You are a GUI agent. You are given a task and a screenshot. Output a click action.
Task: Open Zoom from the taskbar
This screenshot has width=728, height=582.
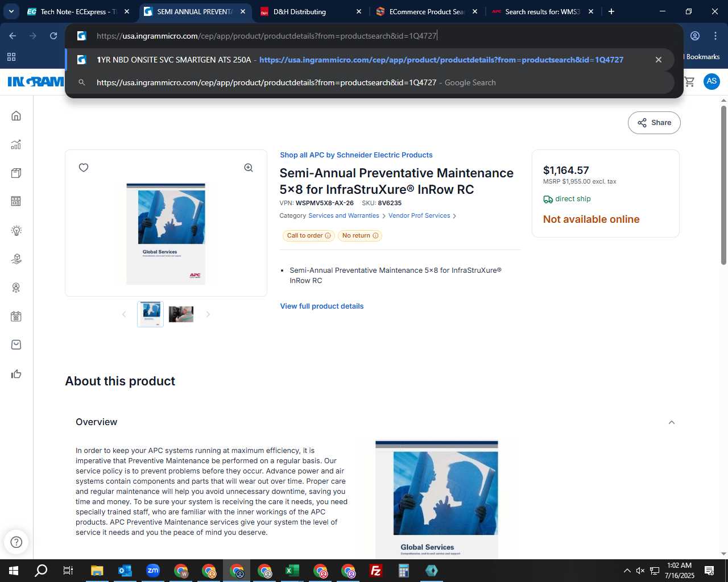(x=153, y=571)
